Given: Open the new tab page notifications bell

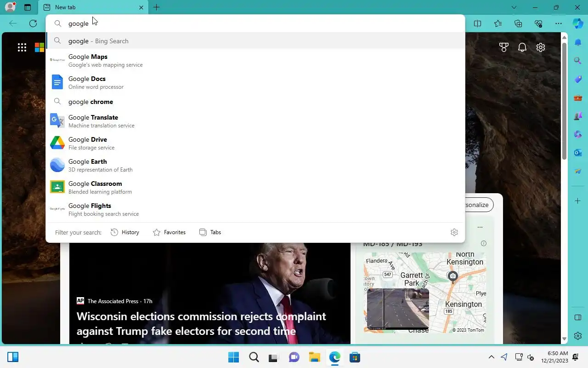Looking at the screenshot, I should point(522,47).
